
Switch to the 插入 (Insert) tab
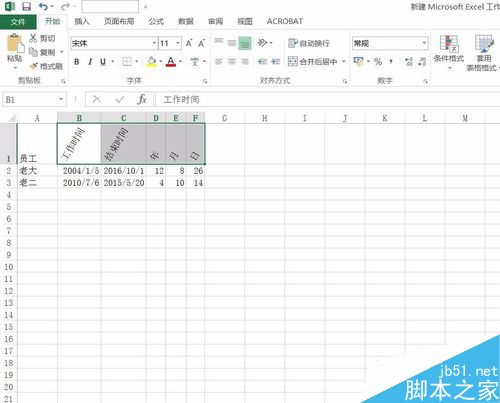82,22
